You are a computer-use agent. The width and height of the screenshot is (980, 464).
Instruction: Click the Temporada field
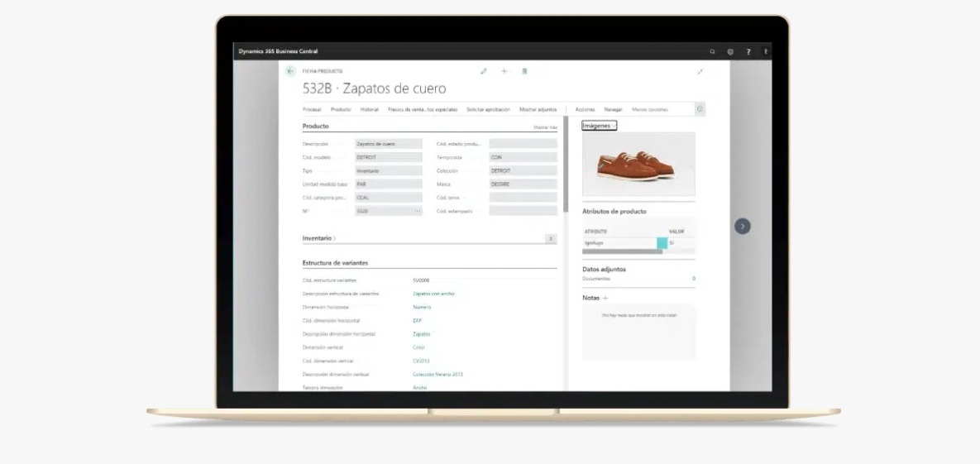(523, 158)
